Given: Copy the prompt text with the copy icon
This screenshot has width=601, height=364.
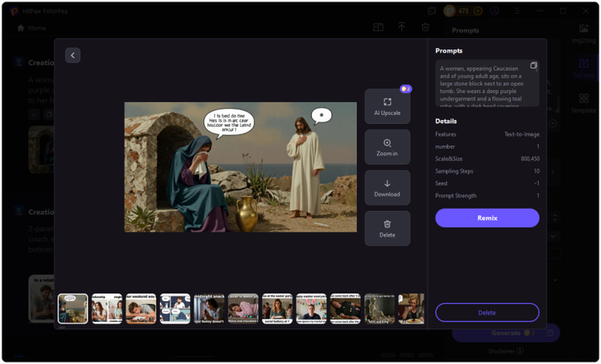Looking at the screenshot, I should tap(533, 66).
